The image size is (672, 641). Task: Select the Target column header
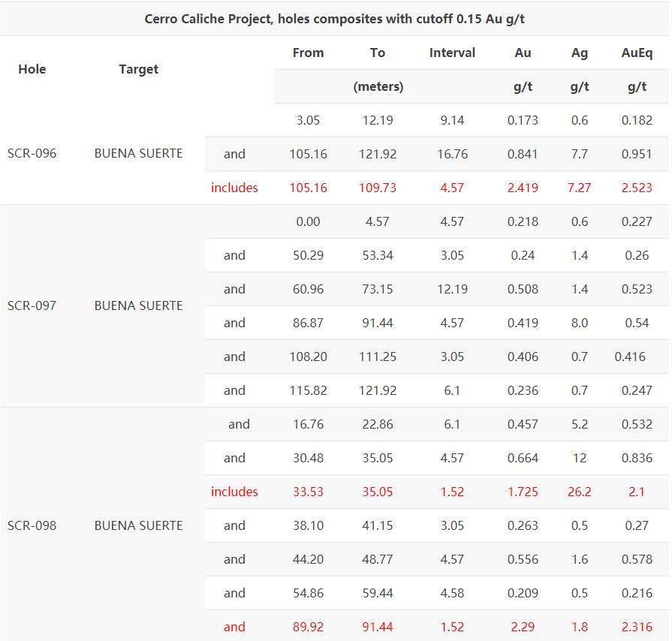(x=138, y=69)
